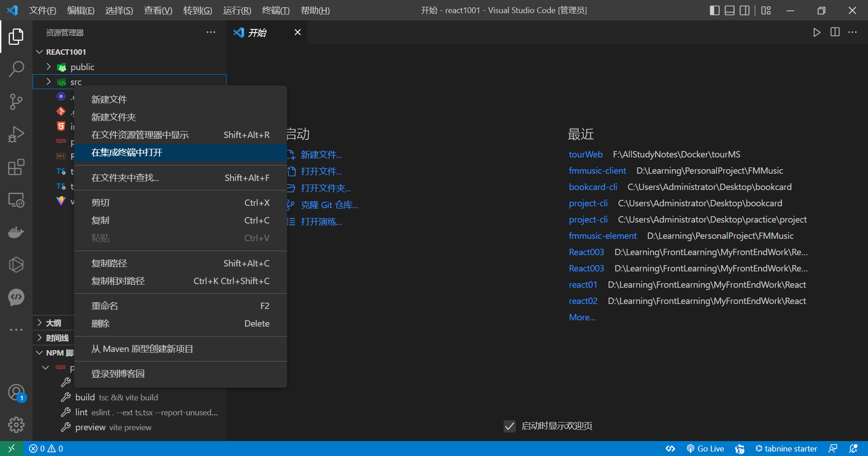The width and height of the screenshot is (868, 456).
Task: Expand the src folder
Action: pyautogui.click(x=48, y=82)
